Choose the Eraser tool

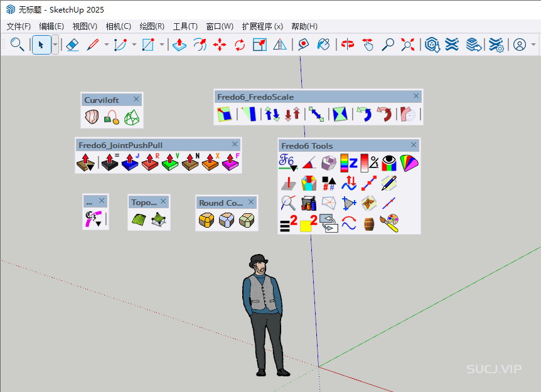click(x=72, y=45)
